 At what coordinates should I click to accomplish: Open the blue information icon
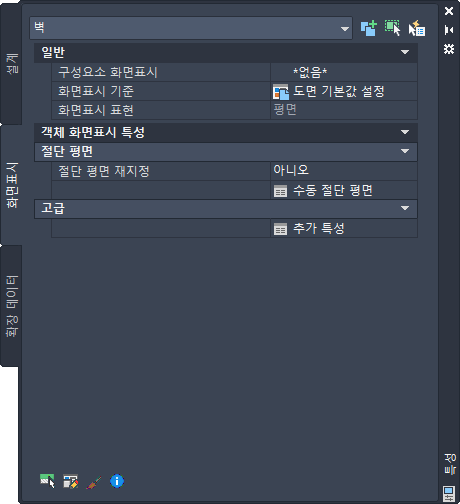pyautogui.click(x=117, y=481)
